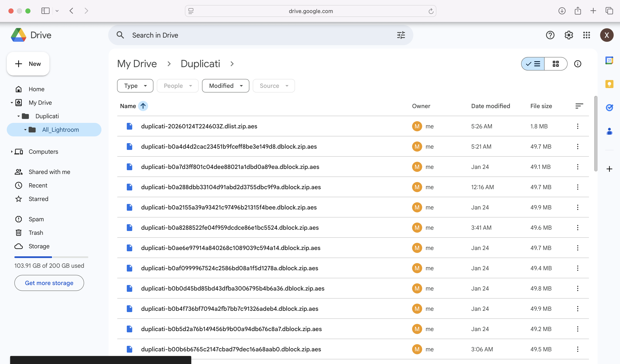Screen dimensions: 620x364
Task: Open Shared with me section
Action: (x=49, y=172)
